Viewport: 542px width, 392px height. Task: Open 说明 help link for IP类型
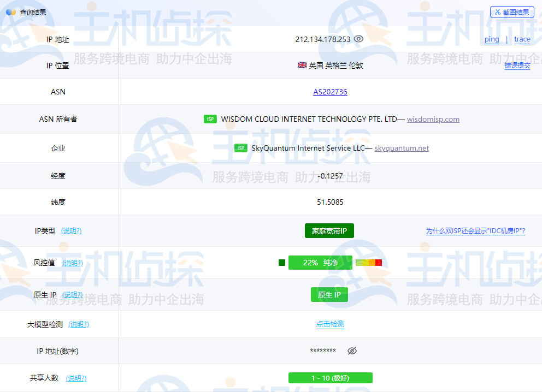[71, 231]
